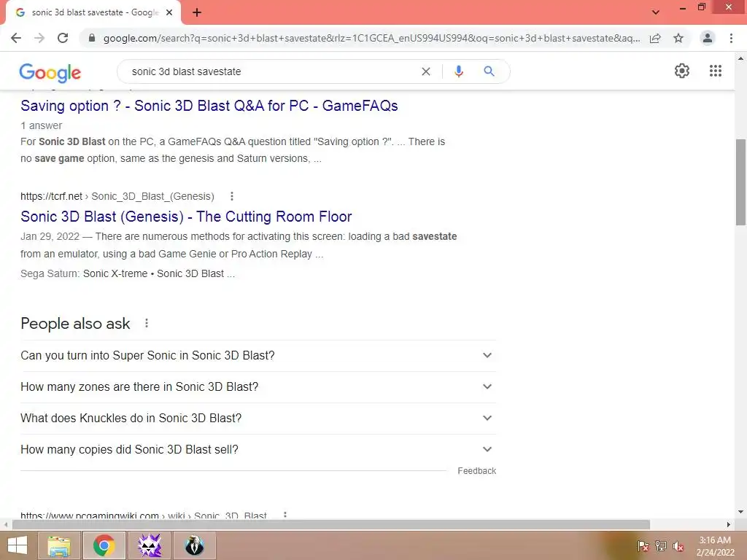Viewport: 747px width, 560px height.
Task: Open Sonic 3D Blast (Genesis) Cutting Room Floor link
Action: [186, 217]
